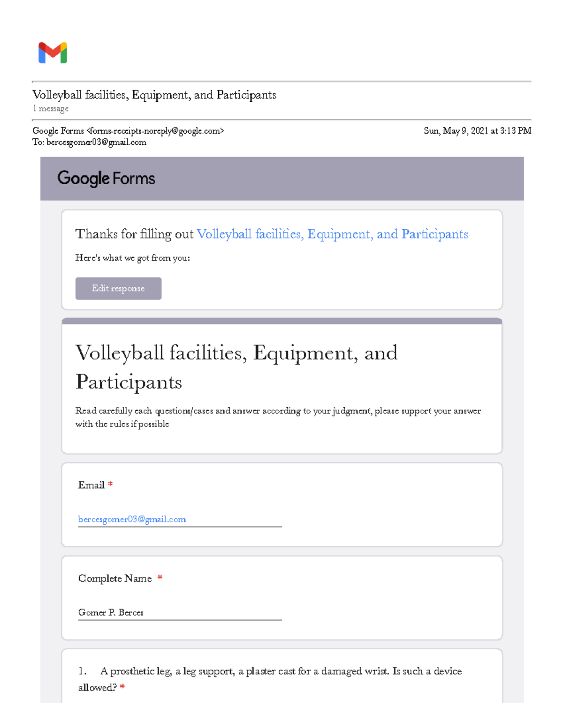Click the subject Volleyball facilities, Equipment, and Participants

point(155,95)
